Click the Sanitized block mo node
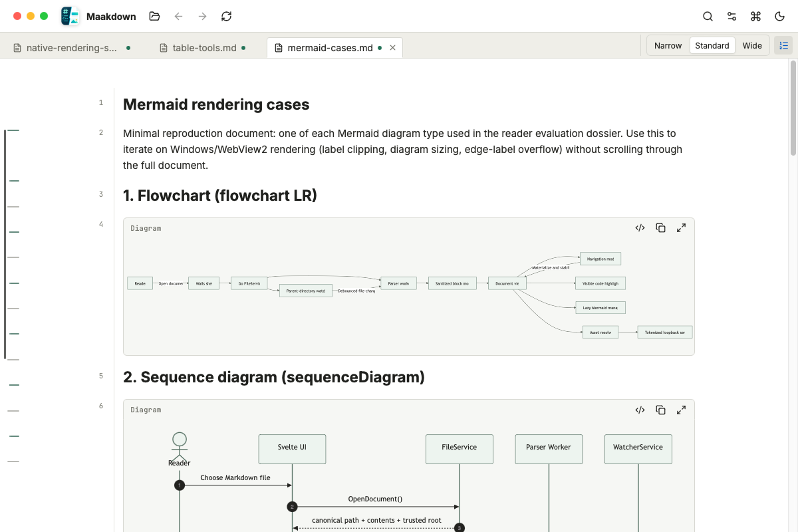Screen dimensions: 798x532 click(452, 283)
